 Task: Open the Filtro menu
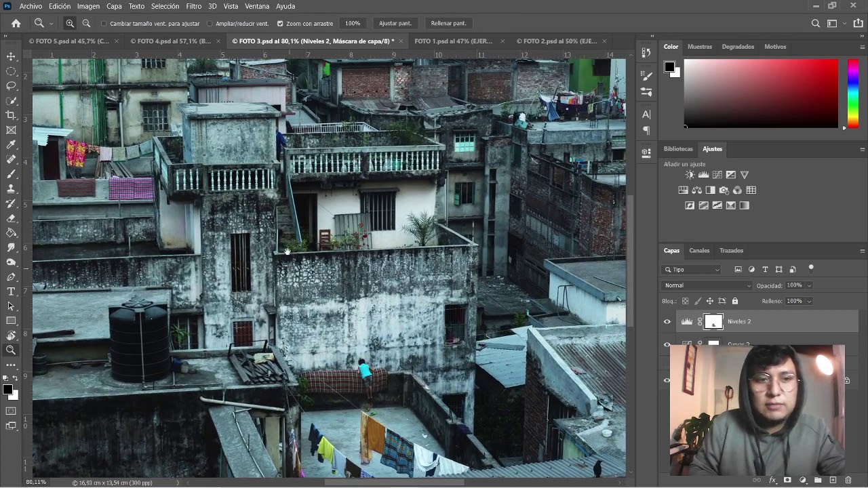click(193, 6)
